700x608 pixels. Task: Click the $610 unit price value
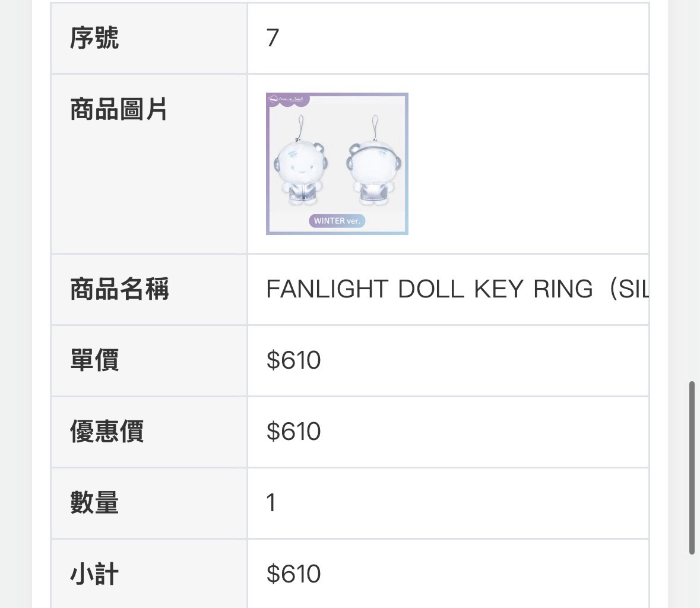(293, 360)
